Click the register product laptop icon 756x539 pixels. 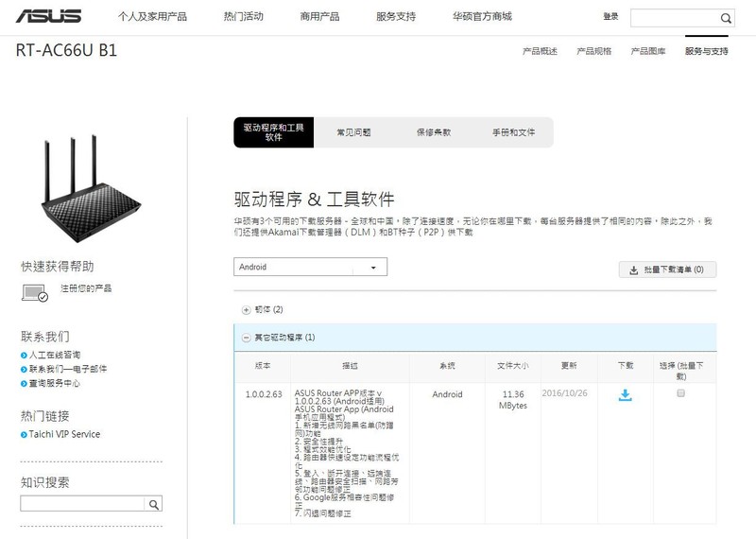(x=35, y=292)
